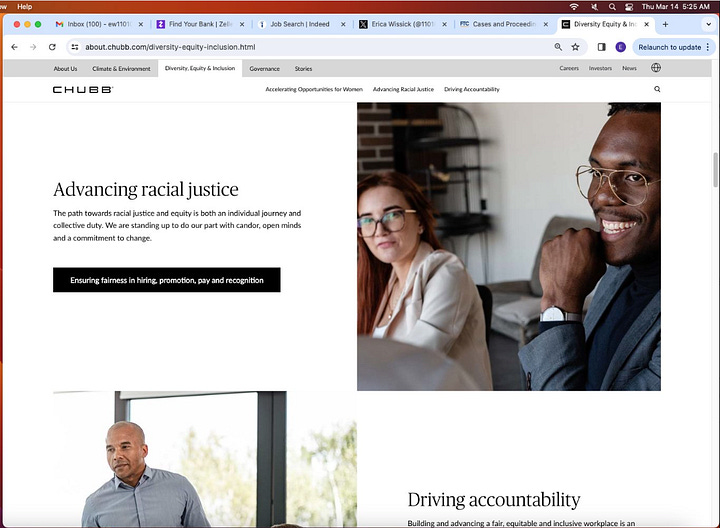This screenshot has width=720, height=528.
Task: Close the Gmail Inbox tab
Action: pyautogui.click(x=141, y=24)
